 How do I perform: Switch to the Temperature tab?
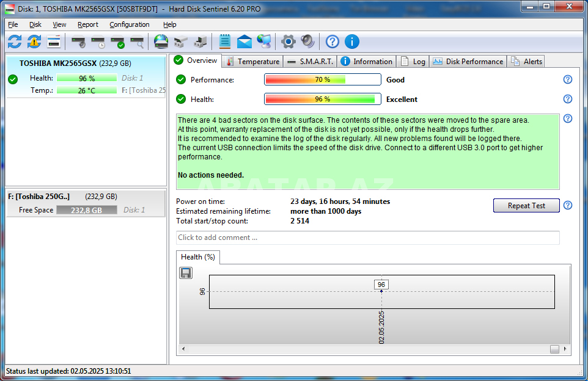click(253, 62)
